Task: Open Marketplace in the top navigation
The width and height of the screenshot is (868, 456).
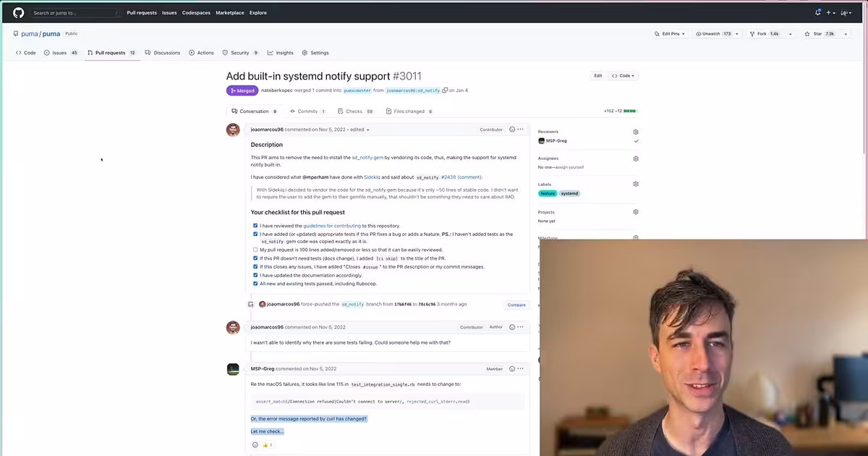Action: (230, 12)
